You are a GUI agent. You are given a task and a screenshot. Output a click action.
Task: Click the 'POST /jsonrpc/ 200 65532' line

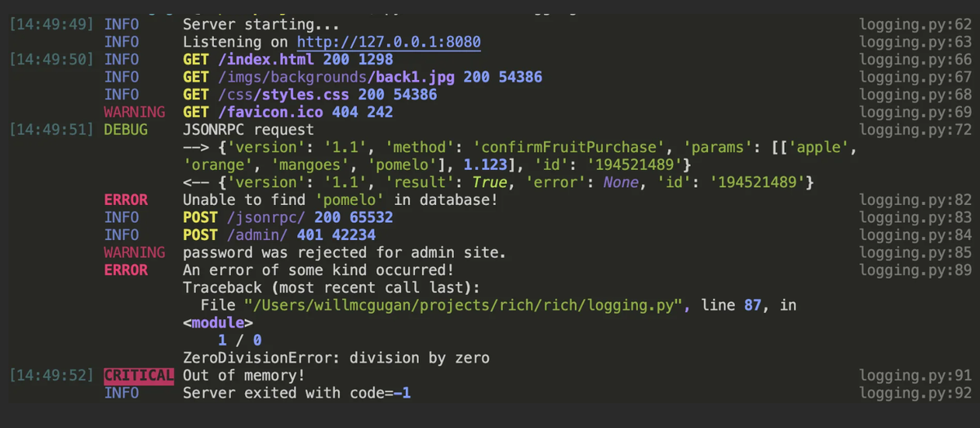point(288,217)
